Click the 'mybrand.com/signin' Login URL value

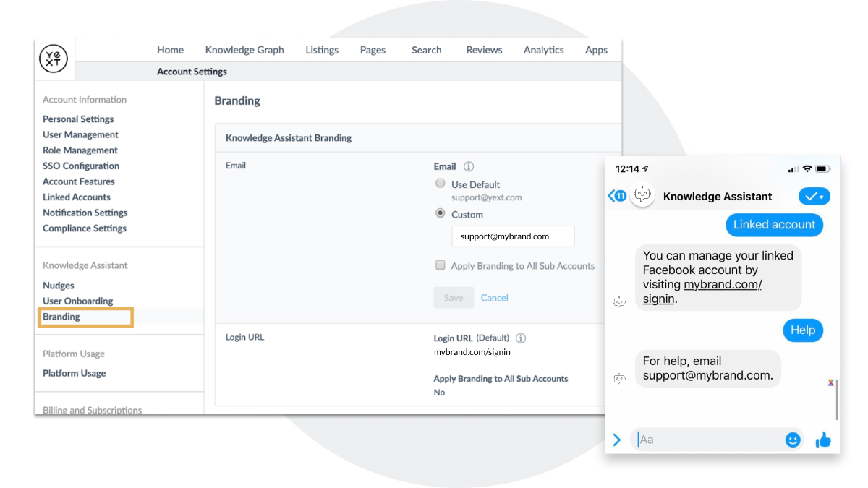coord(472,352)
